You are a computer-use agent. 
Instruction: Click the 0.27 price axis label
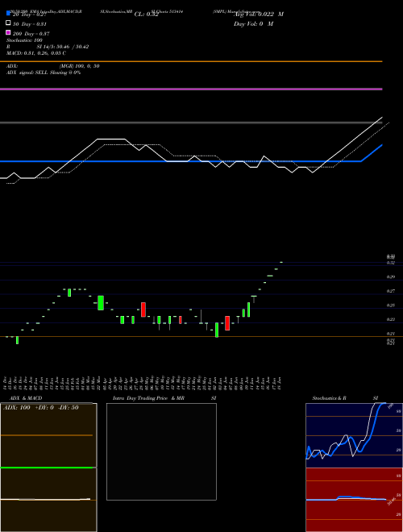coord(391,291)
